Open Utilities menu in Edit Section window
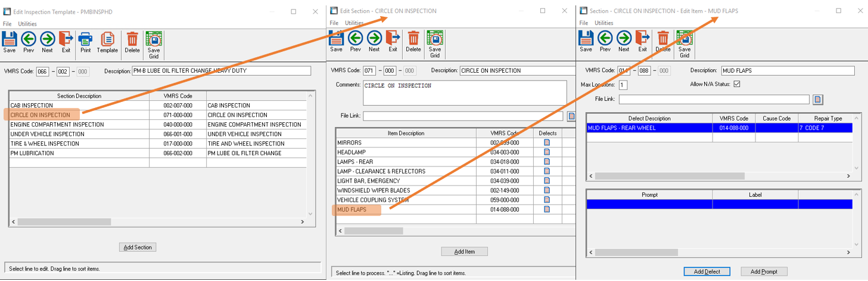Screen dimensions: 868x281 click(354, 23)
